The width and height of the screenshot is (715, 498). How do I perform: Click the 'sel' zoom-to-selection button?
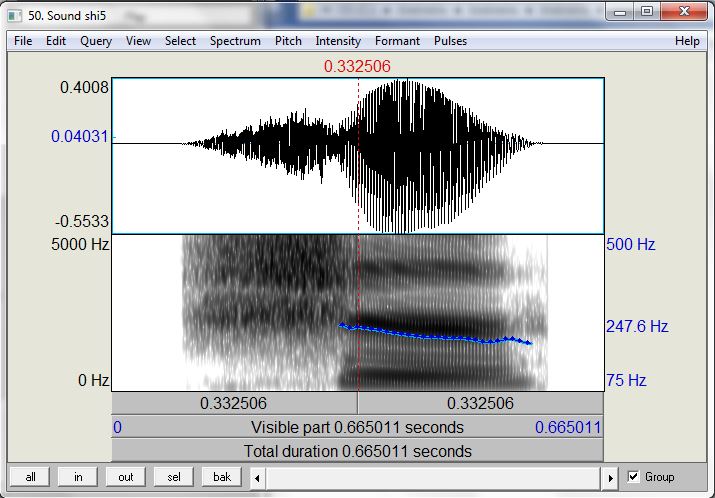coord(174,477)
